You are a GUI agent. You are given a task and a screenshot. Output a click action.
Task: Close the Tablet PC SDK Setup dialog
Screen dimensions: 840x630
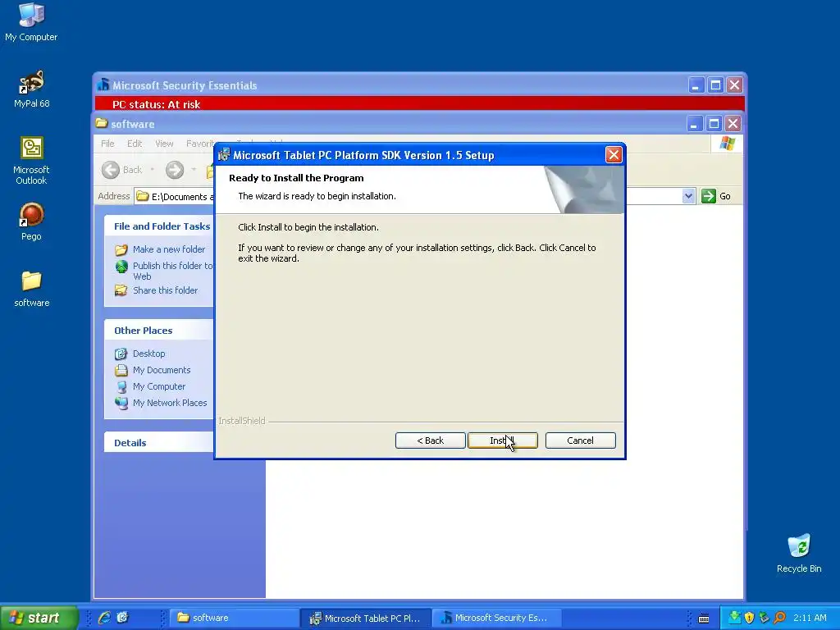pos(614,155)
